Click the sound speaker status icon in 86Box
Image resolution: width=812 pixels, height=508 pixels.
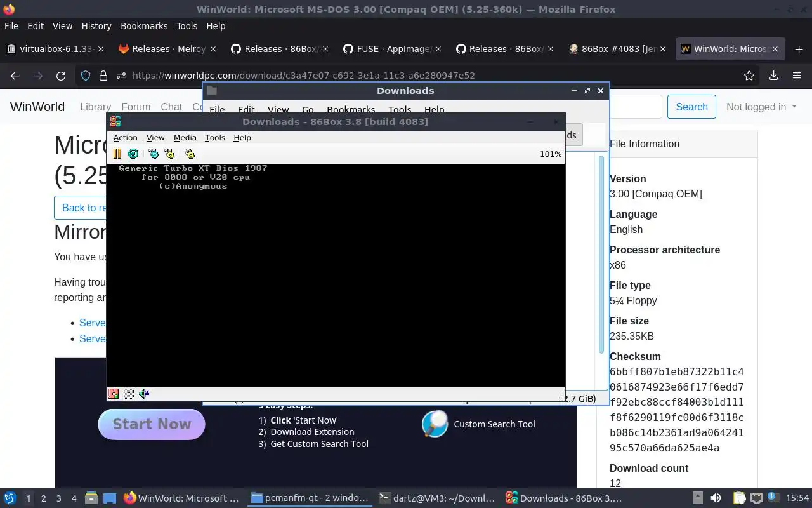point(144,394)
